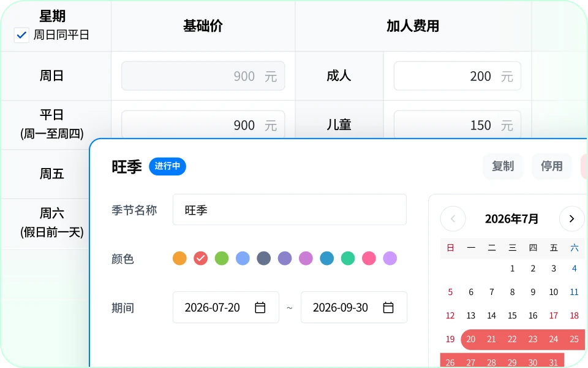Click the 旺季 panel heading
Image resolution: width=588 pixels, height=368 pixels.
click(x=127, y=166)
